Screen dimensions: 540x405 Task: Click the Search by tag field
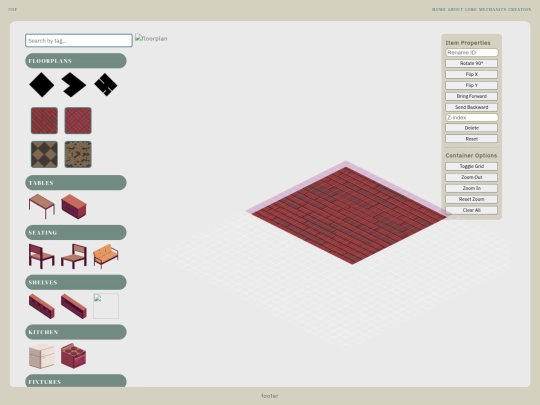click(79, 40)
